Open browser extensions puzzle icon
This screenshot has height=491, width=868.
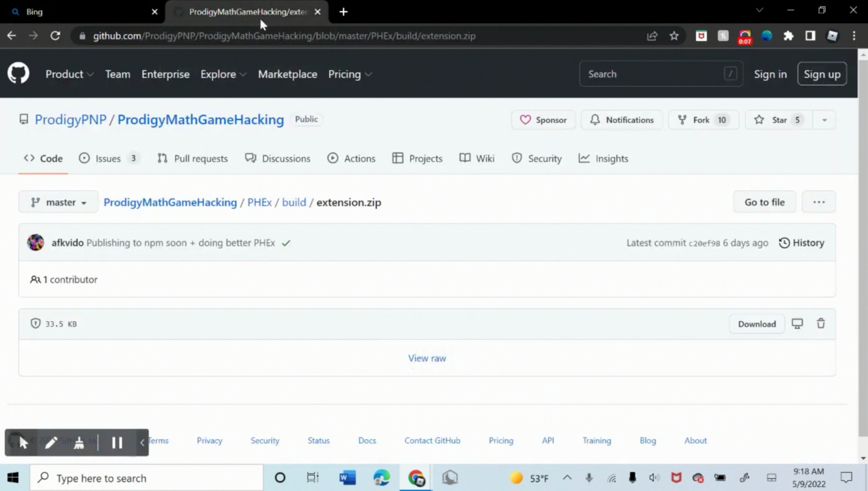(x=788, y=36)
